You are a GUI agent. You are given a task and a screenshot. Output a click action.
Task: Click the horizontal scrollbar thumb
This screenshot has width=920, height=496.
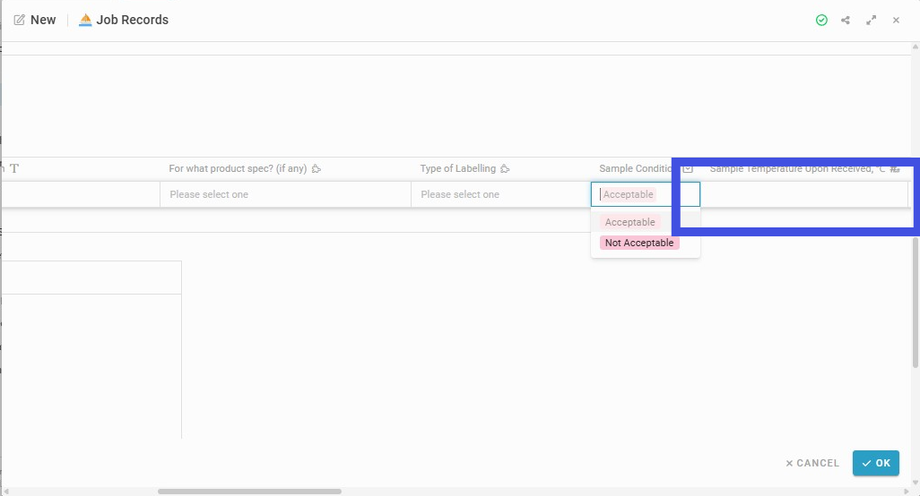click(x=249, y=491)
